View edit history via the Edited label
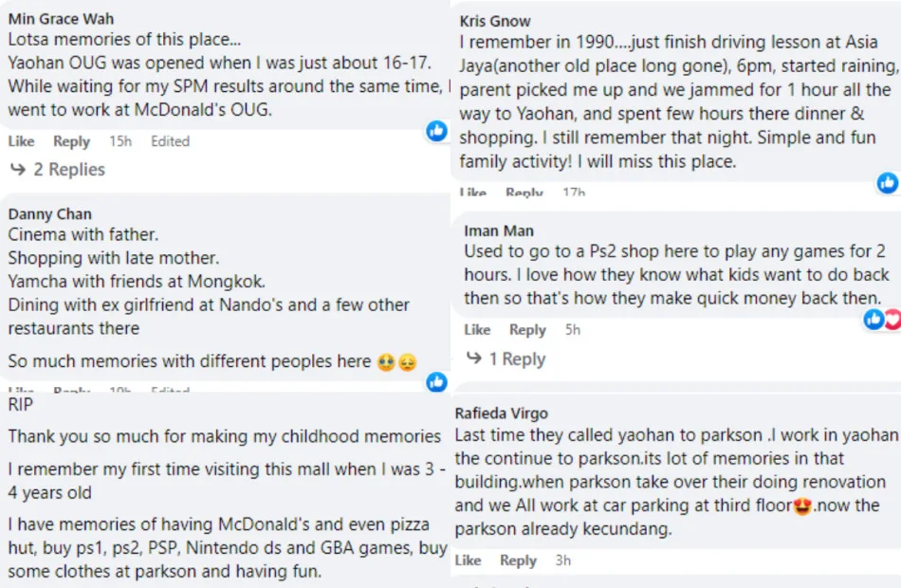Screen dimensions: 901x588 tap(171, 141)
